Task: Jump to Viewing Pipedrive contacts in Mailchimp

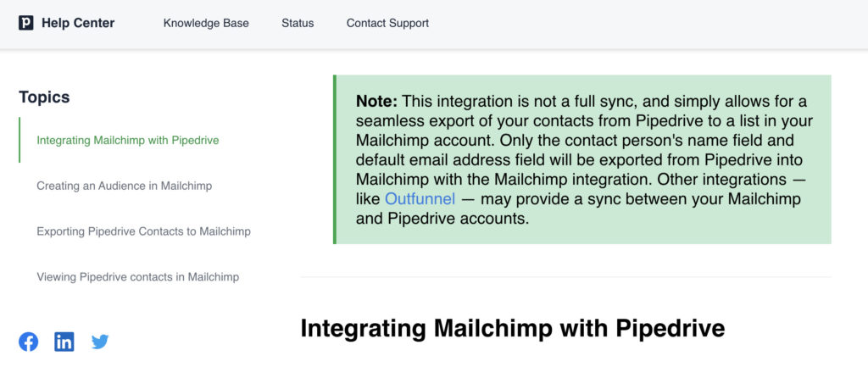Action: tap(138, 277)
